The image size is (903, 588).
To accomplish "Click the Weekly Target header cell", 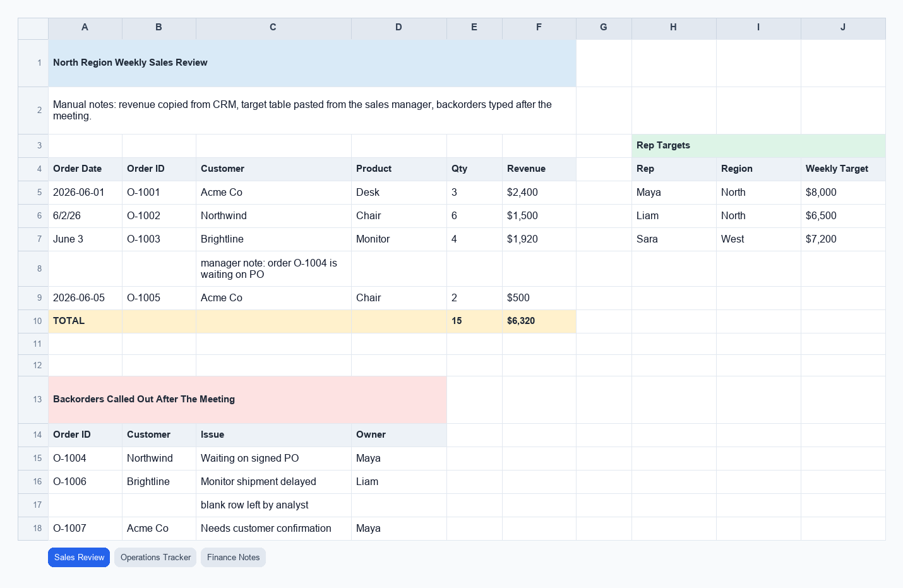I will [843, 169].
